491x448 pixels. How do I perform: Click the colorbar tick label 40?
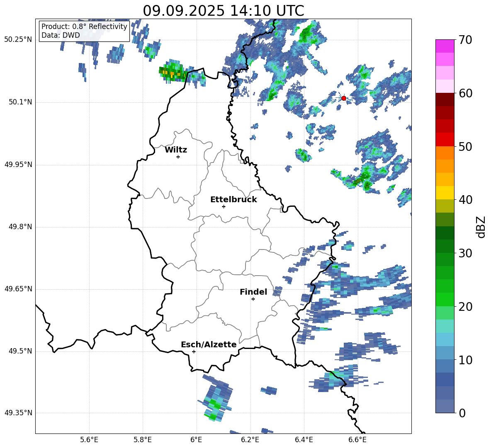click(465, 200)
